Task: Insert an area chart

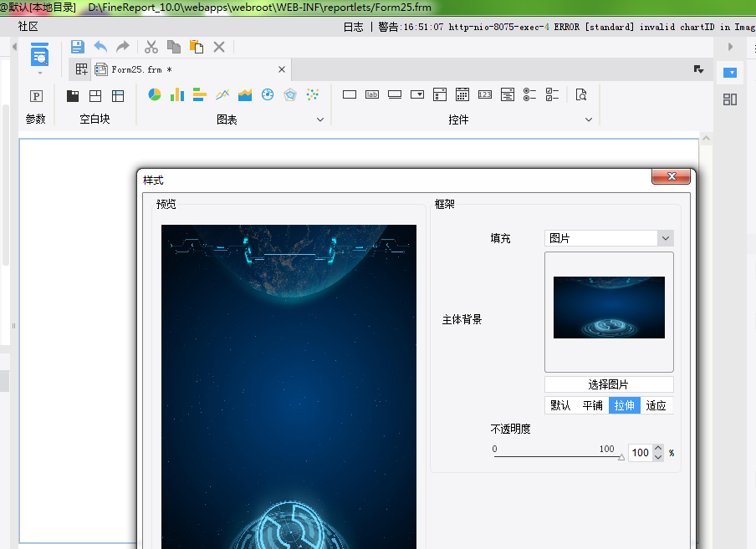Action: [245, 94]
